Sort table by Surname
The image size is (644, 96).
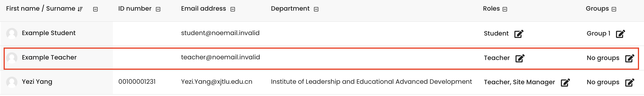[x=61, y=9]
